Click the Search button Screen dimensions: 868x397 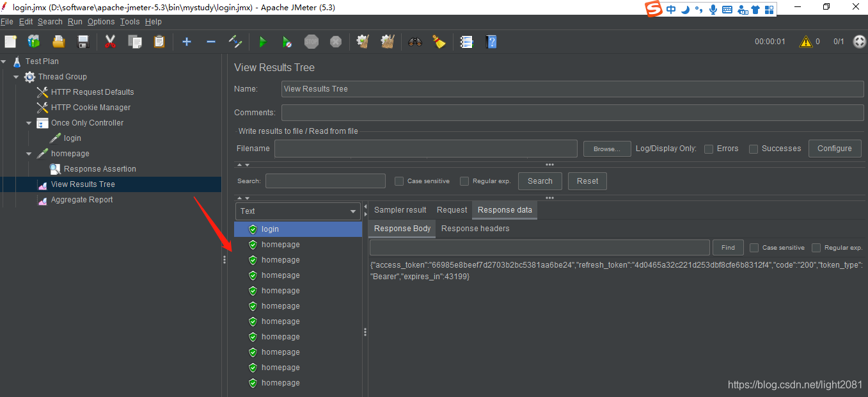tap(540, 181)
